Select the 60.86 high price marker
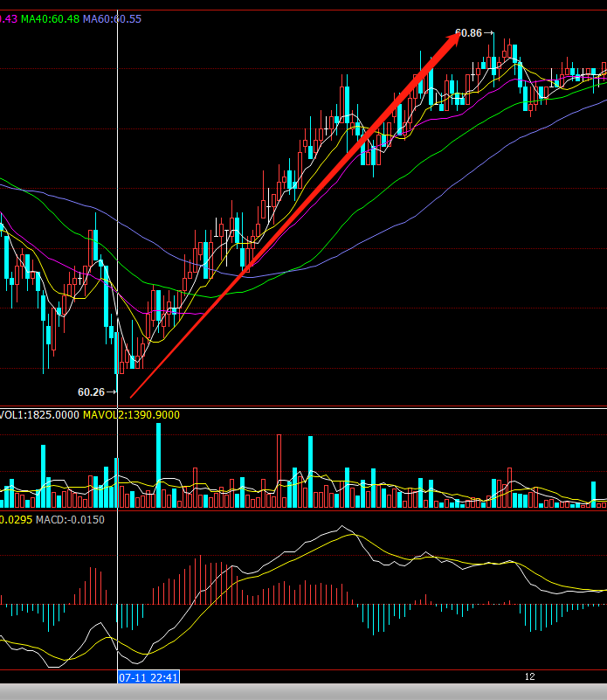The height and width of the screenshot is (700, 607). pyautogui.click(x=468, y=33)
